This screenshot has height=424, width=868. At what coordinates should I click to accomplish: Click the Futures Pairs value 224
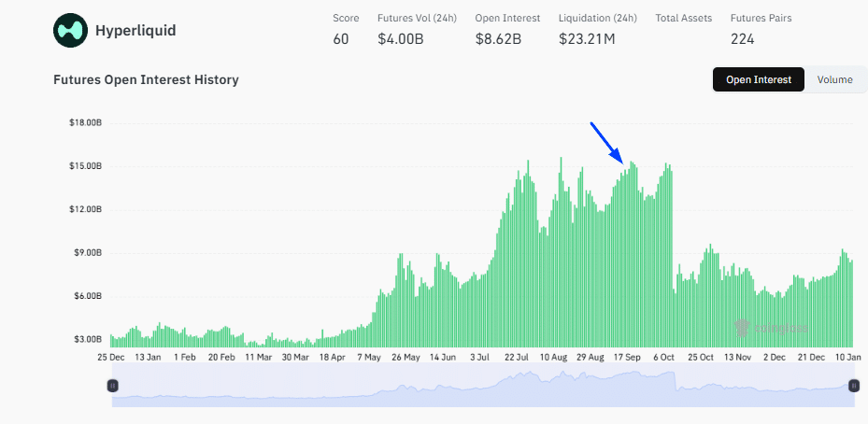pos(743,39)
